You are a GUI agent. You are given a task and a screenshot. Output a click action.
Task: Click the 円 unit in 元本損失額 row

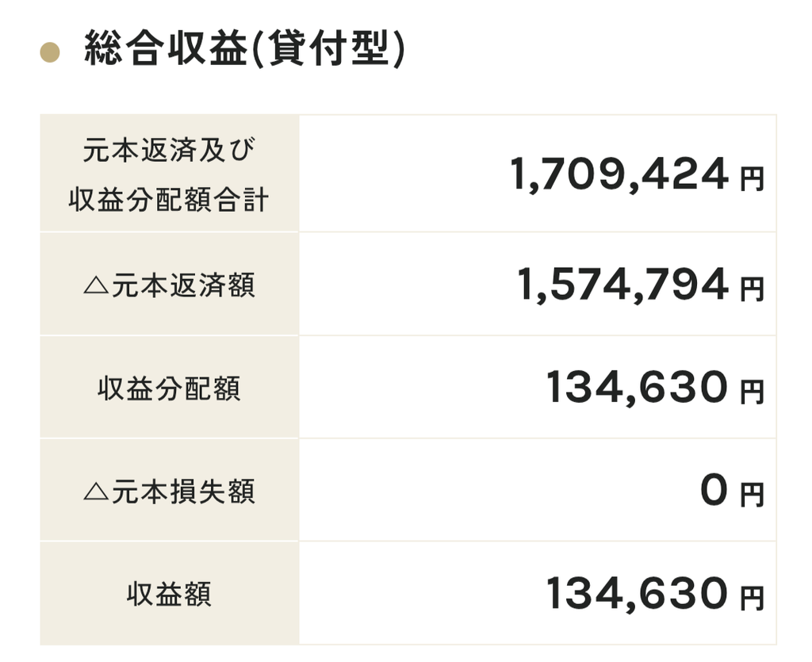pyautogui.click(x=753, y=495)
